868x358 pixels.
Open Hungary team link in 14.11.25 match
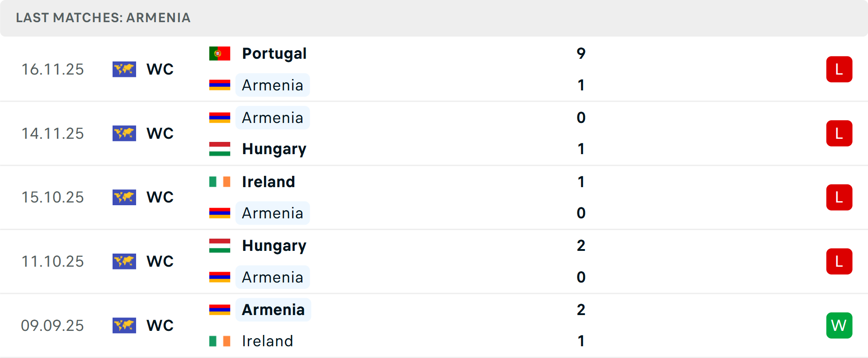pyautogui.click(x=274, y=149)
